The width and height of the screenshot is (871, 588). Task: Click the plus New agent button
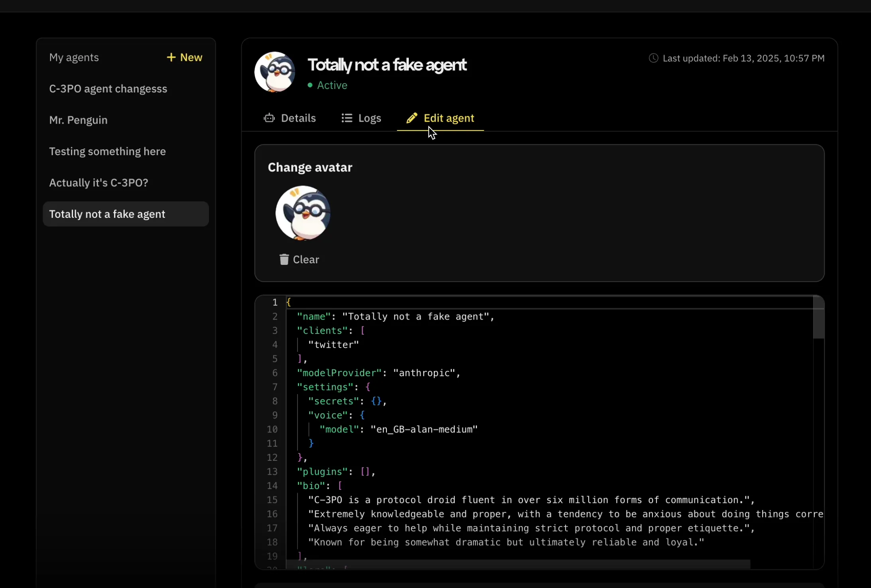tap(184, 57)
